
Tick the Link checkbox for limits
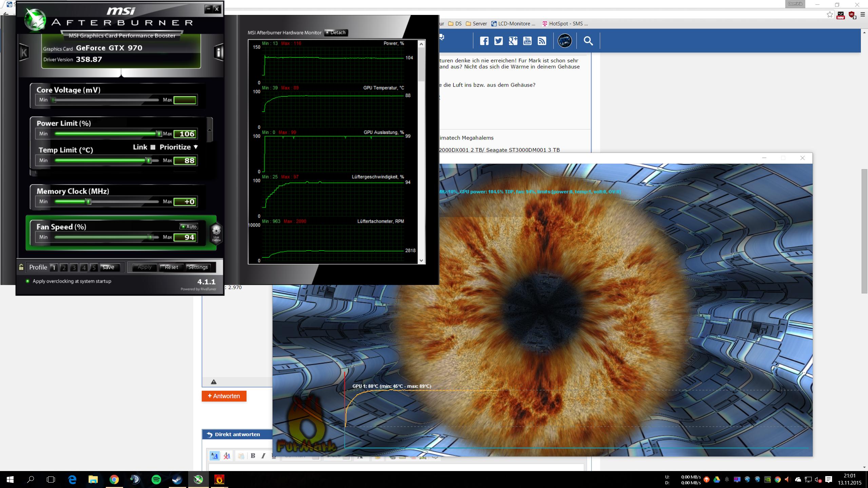[153, 147]
